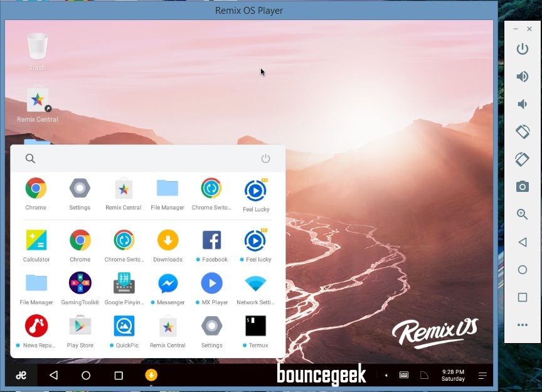Select the zoom magnifier in the sidebar
Screen dimensions: 542x392
[523, 214]
